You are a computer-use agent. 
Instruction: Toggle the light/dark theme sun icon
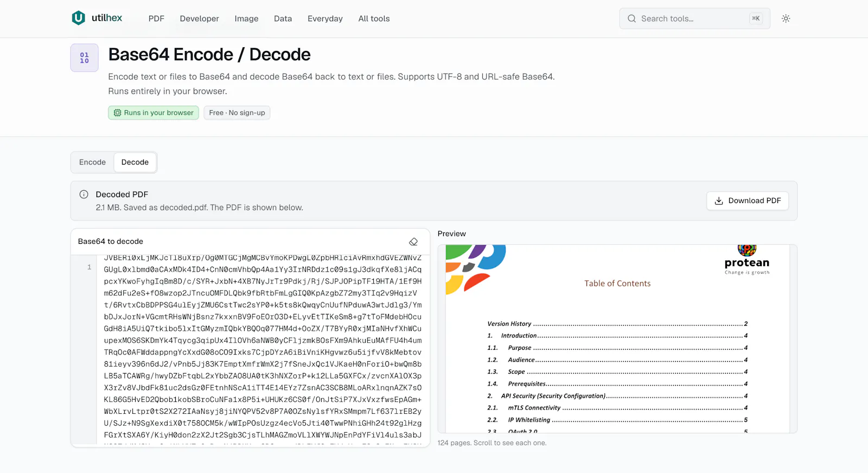786,18
